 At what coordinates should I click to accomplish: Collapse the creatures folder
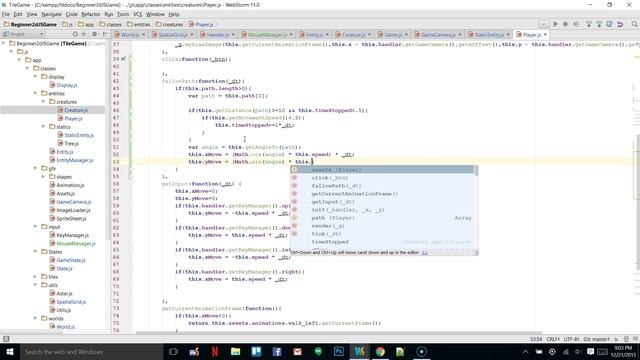(x=43, y=102)
